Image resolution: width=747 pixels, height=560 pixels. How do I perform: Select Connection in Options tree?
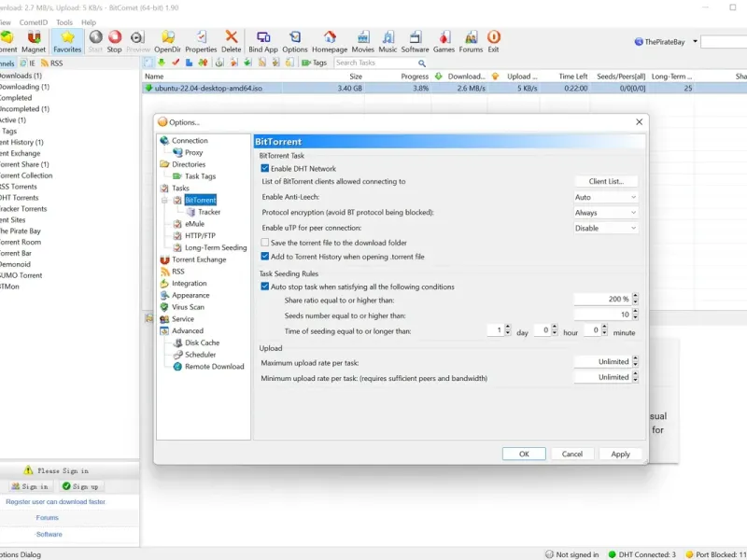(x=190, y=141)
